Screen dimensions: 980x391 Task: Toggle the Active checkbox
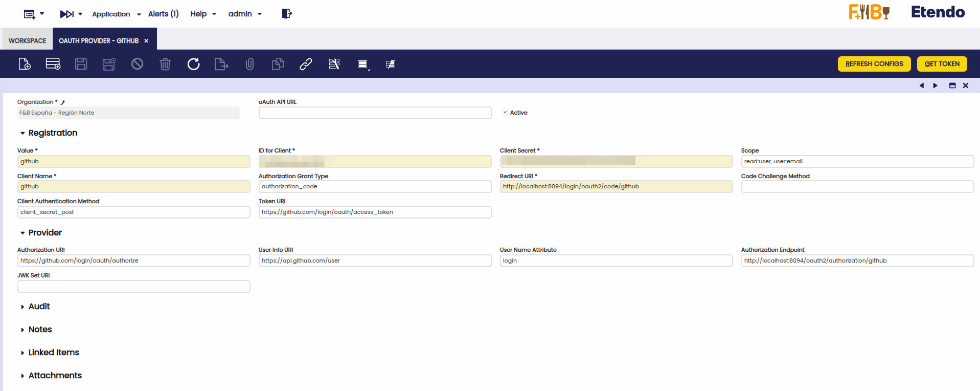(505, 112)
